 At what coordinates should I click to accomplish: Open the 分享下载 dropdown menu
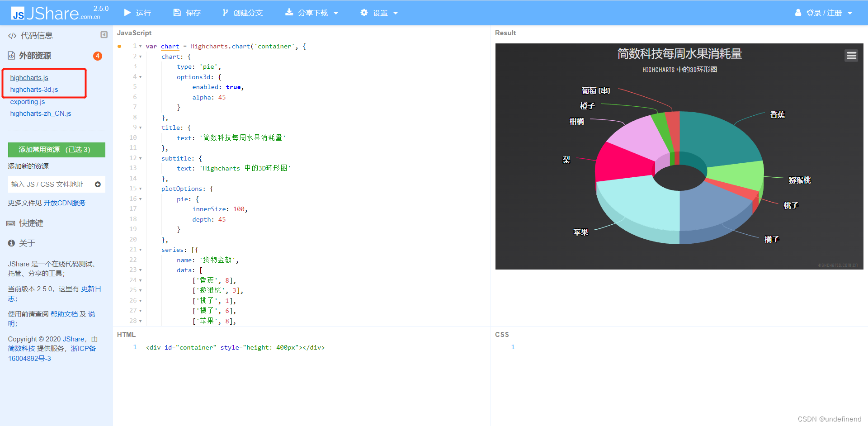coord(312,13)
